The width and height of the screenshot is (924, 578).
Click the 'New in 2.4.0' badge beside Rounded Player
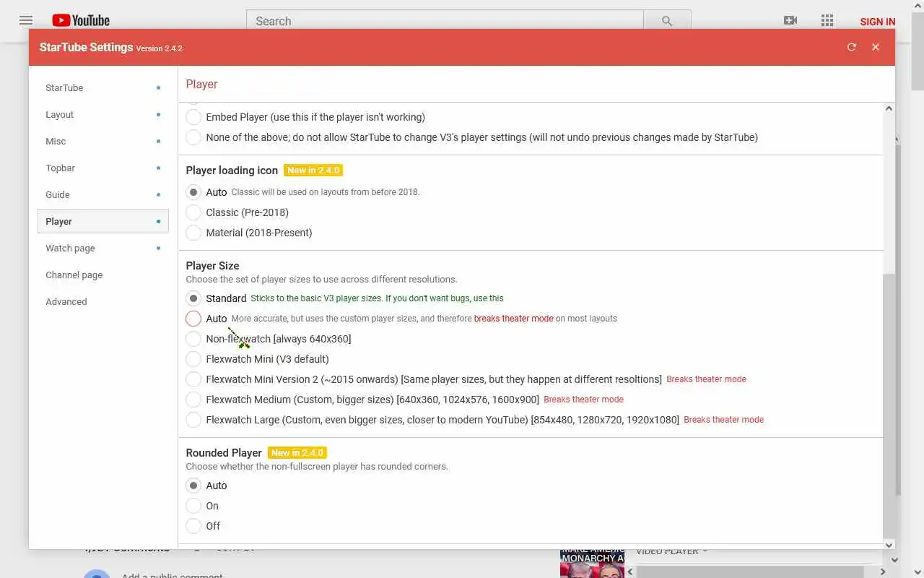[297, 453]
